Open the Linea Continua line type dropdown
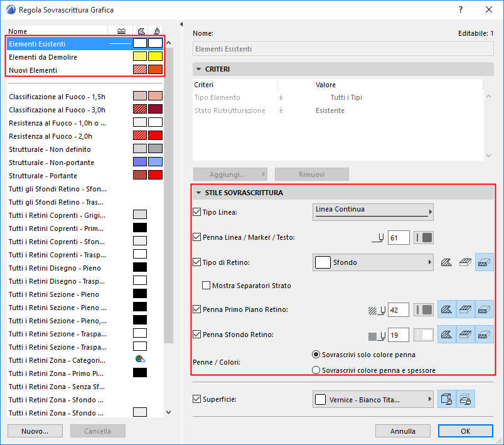 373,212
